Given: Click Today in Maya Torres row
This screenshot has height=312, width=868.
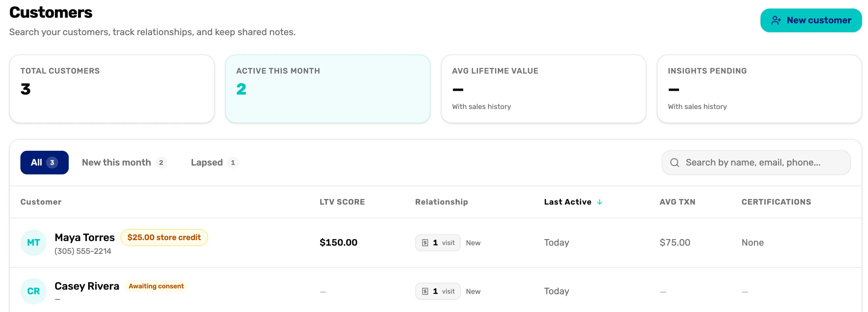Looking at the screenshot, I should (x=556, y=243).
